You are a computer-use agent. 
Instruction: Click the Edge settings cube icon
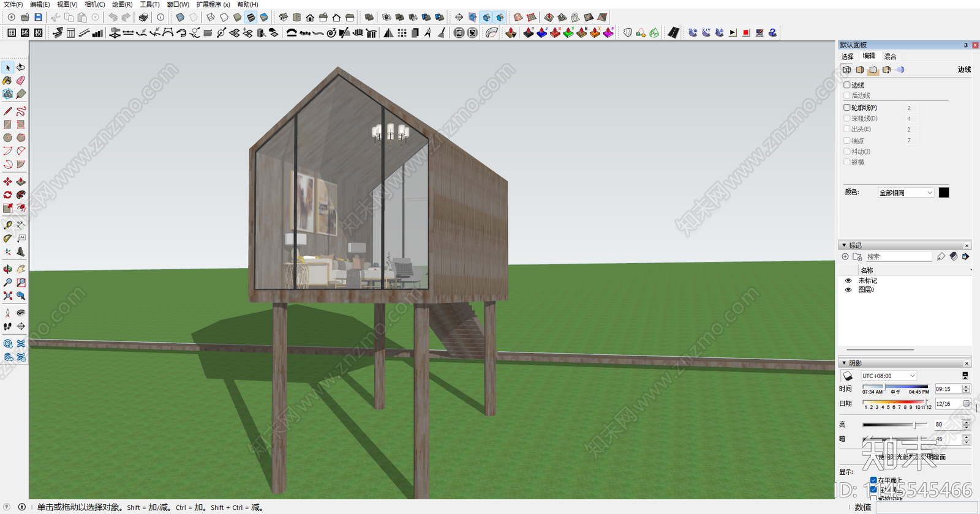(846, 70)
